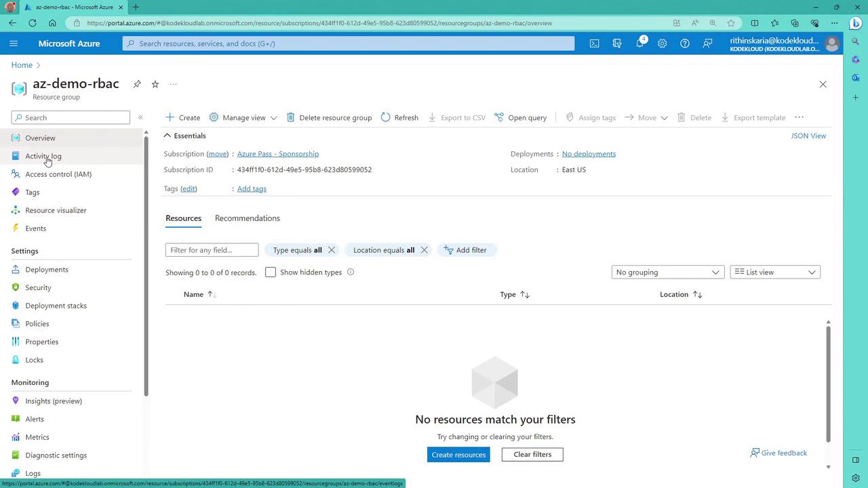Open the Azure Pass - Sponsorship subscription link
The width and height of the screenshot is (868, 488).
point(278,154)
